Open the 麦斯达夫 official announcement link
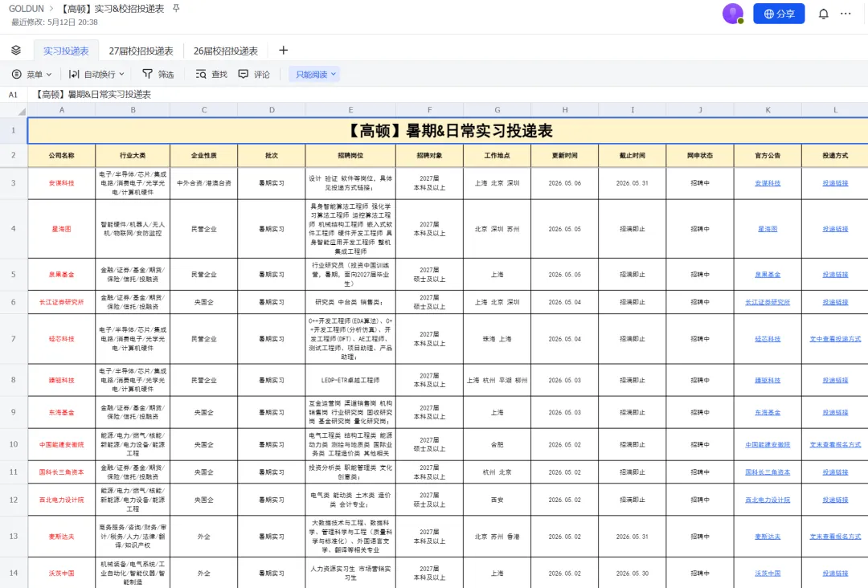The height and width of the screenshot is (588, 868). coord(768,537)
